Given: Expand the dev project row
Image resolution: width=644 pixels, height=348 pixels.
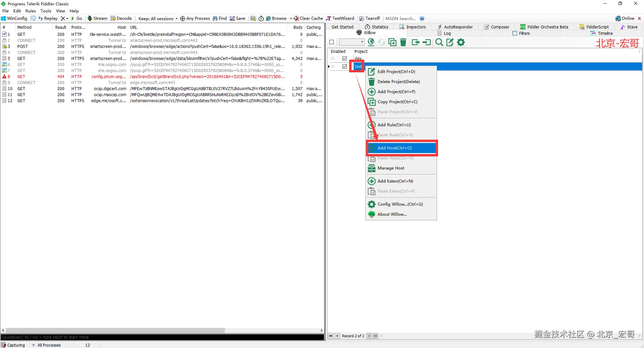Looking at the screenshot, I should [x=333, y=59].
